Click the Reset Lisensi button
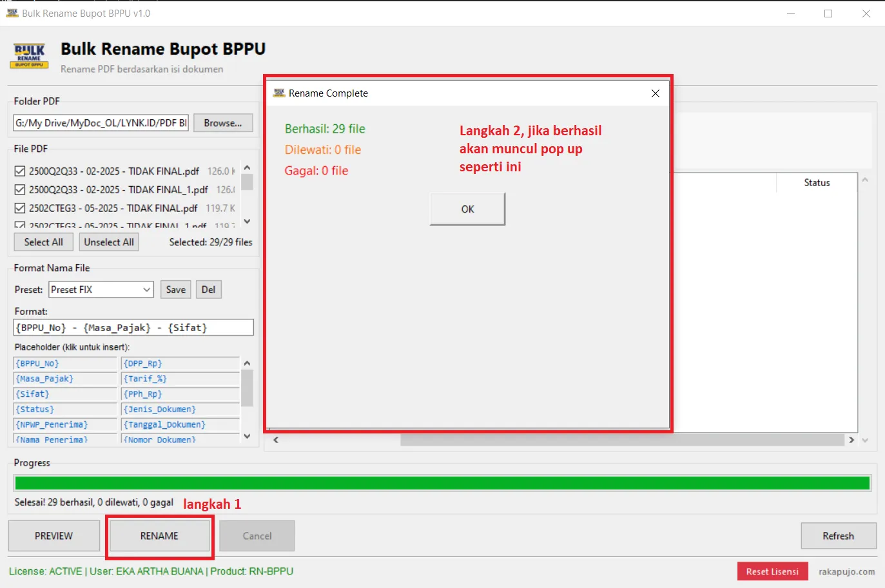 tap(772, 571)
